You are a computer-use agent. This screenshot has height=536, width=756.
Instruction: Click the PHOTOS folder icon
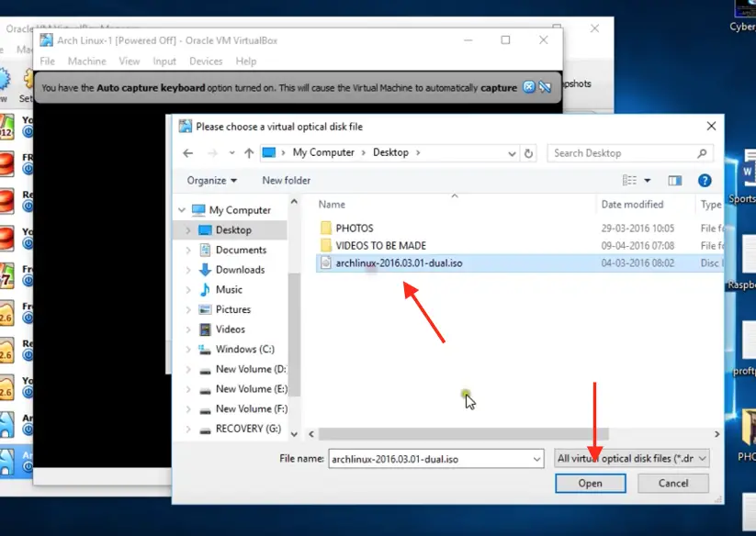point(326,228)
